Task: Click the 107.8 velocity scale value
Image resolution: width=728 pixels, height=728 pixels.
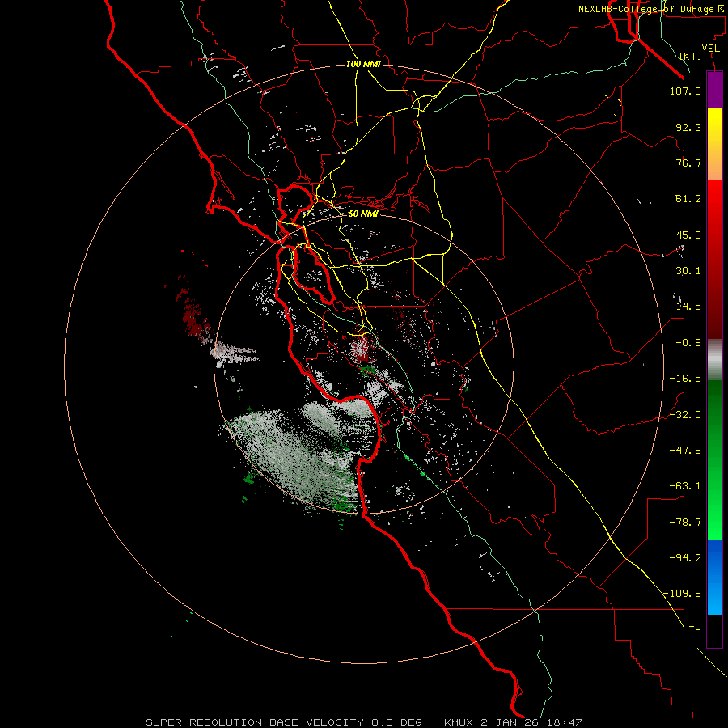Action: 685,91
